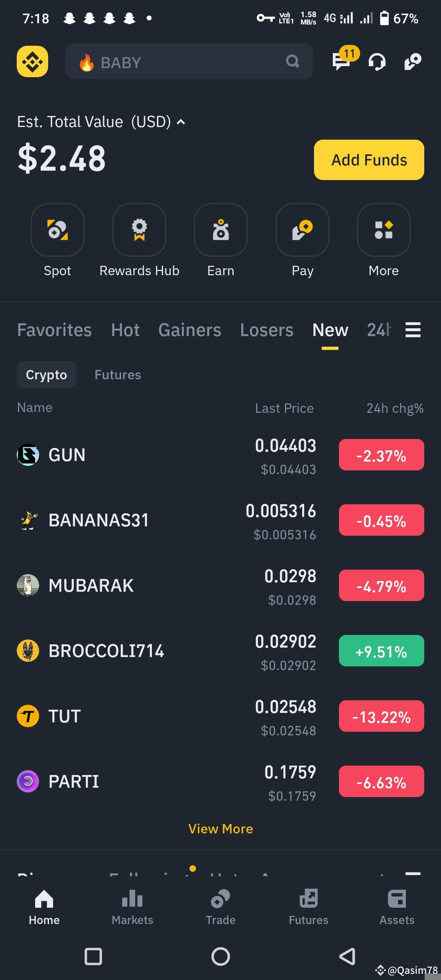This screenshot has height=980, width=441.
Task: Open the Markets bottom tab
Action: [132, 907]
